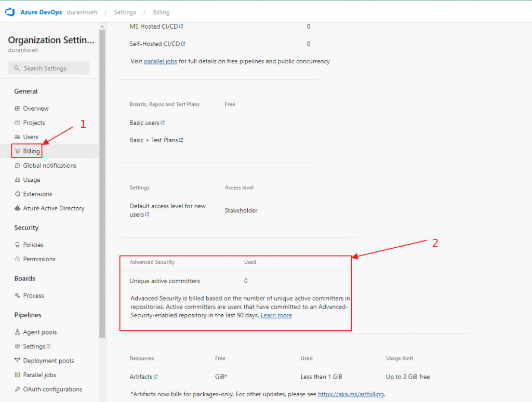This screenshot has height=402, width=532.
Task: Click the sidebar scroll up arrow
Action: (x=102, y=26)
